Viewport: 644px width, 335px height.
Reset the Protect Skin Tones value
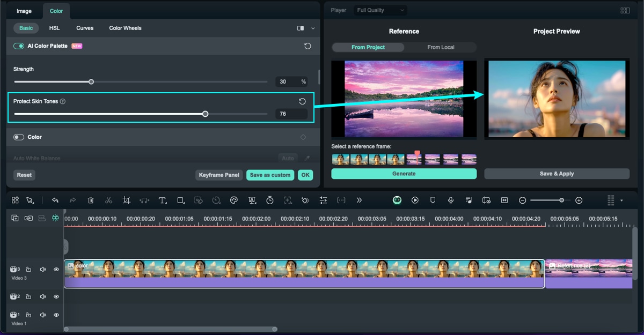click(302, 101)
